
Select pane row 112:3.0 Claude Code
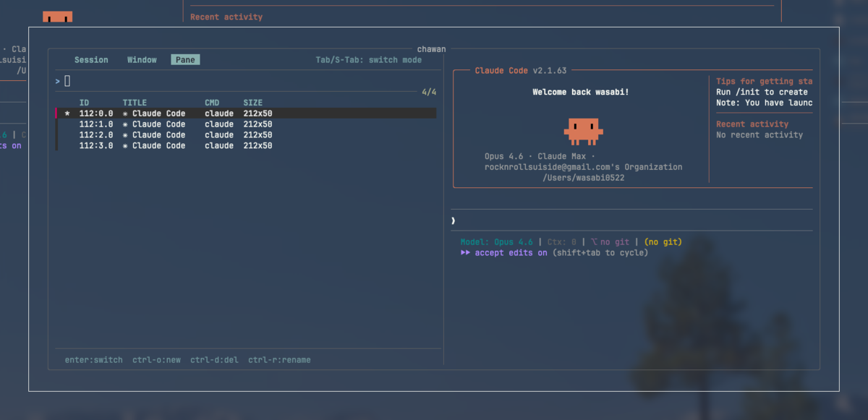pos(246,146)
